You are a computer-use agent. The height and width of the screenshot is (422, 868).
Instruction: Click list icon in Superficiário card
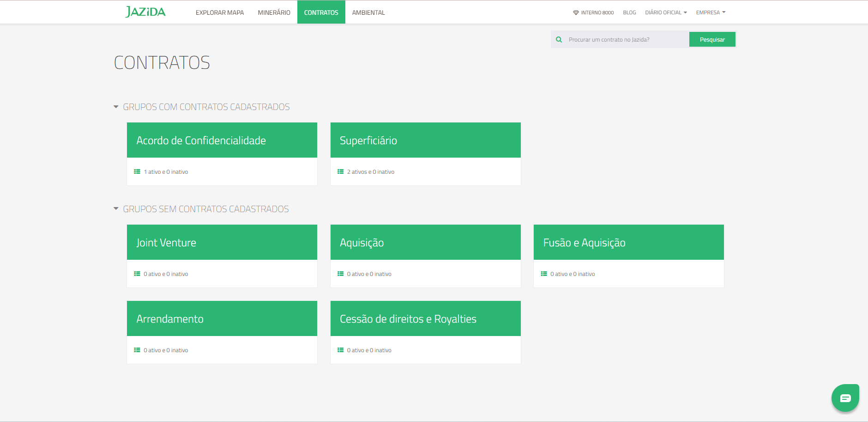(340, 171)
